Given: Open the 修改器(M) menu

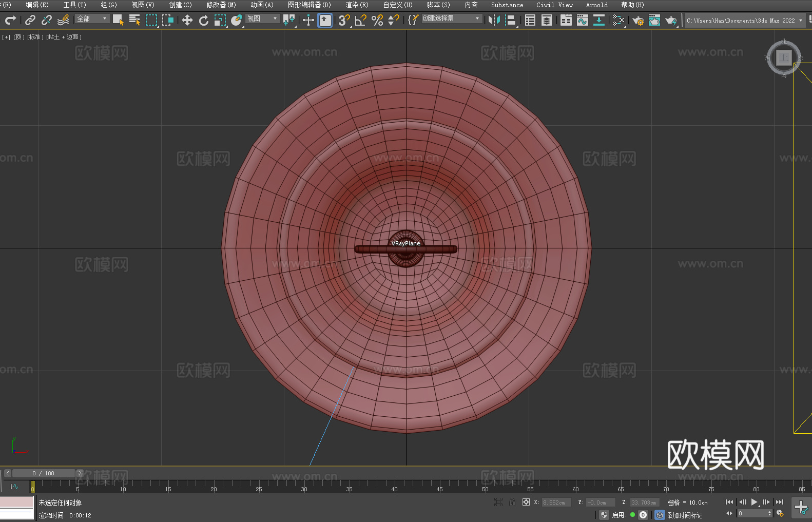Looking at the screenshot, I should point(221,5).
